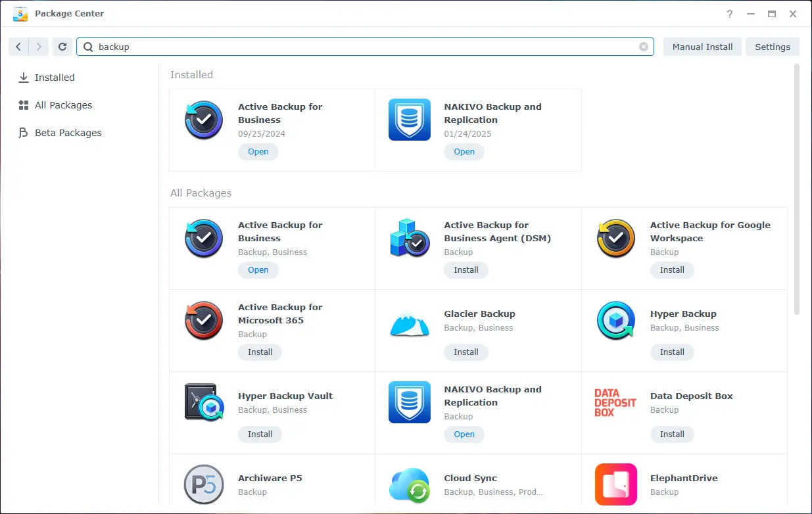Click the ElephantDrive icon
The width and height of the screenshot is (812, 514).
tap(616, 484)
